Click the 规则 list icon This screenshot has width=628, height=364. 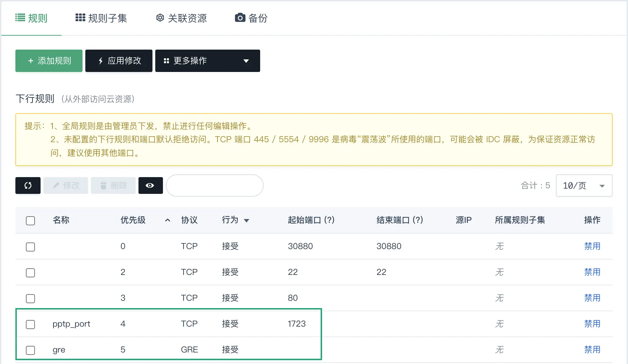tap(20, 18)
